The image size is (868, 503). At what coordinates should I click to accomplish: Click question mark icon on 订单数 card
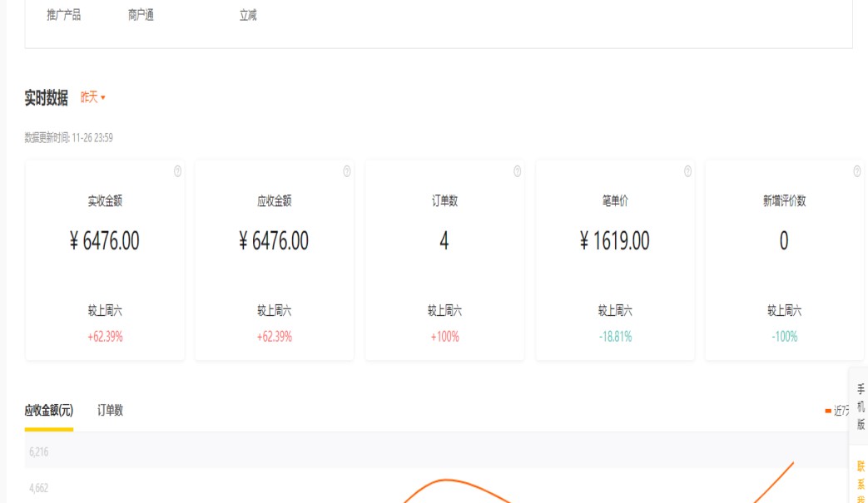517,171
